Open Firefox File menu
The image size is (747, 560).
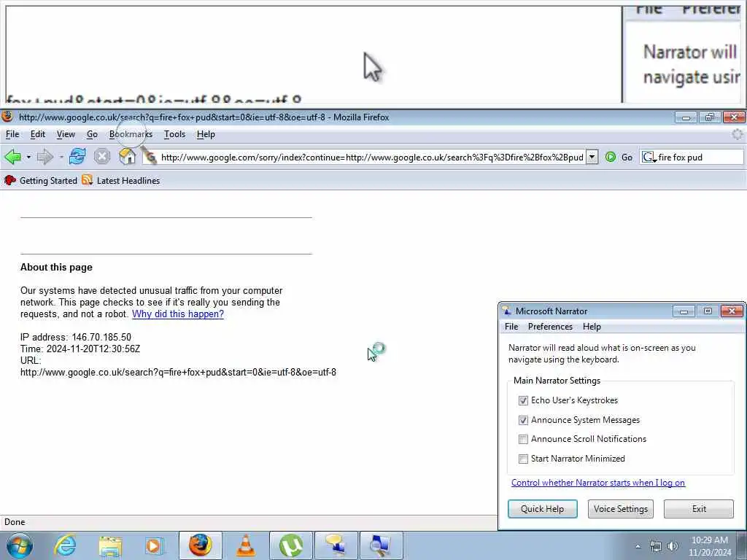point(12,134)
